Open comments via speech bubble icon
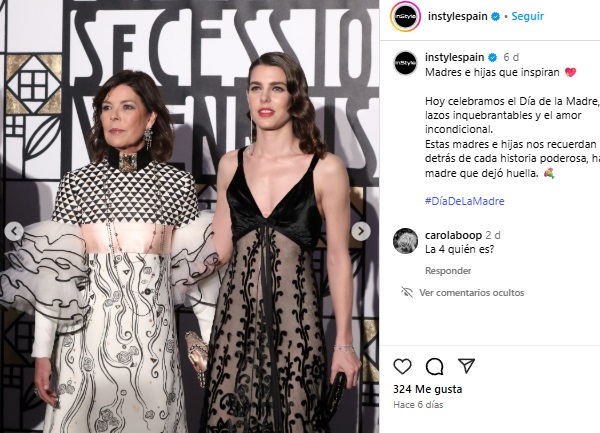This screenshot has width=600, height=433. [x=434, y=366]
